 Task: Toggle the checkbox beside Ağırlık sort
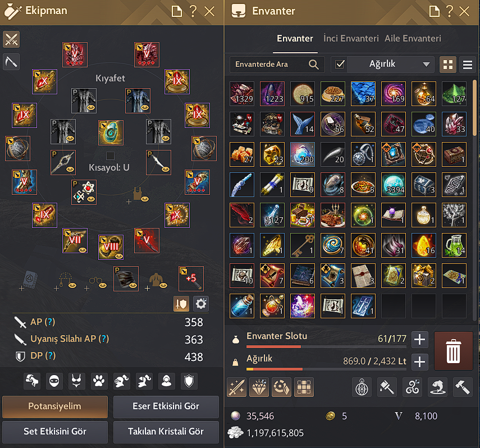click(x=340, y=65)
